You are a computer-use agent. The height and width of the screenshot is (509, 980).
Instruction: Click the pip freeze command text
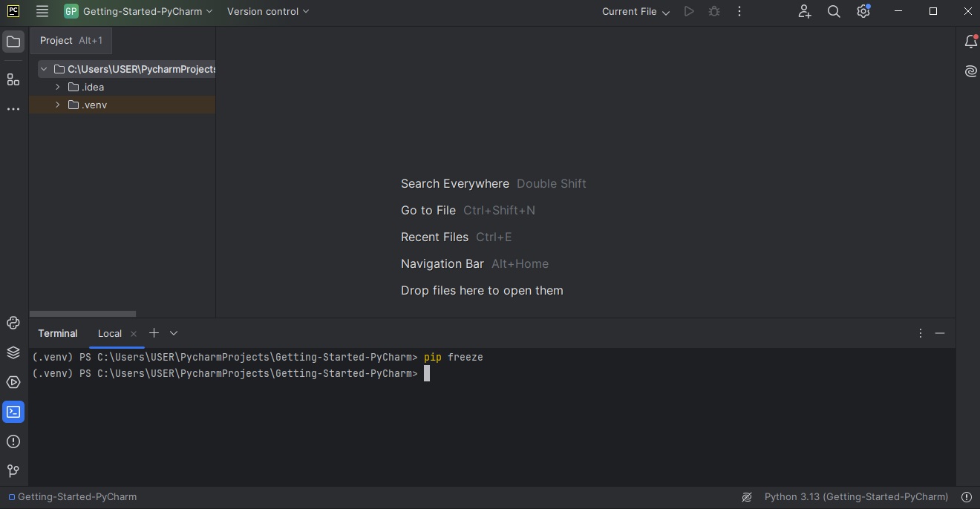point(454,357)
